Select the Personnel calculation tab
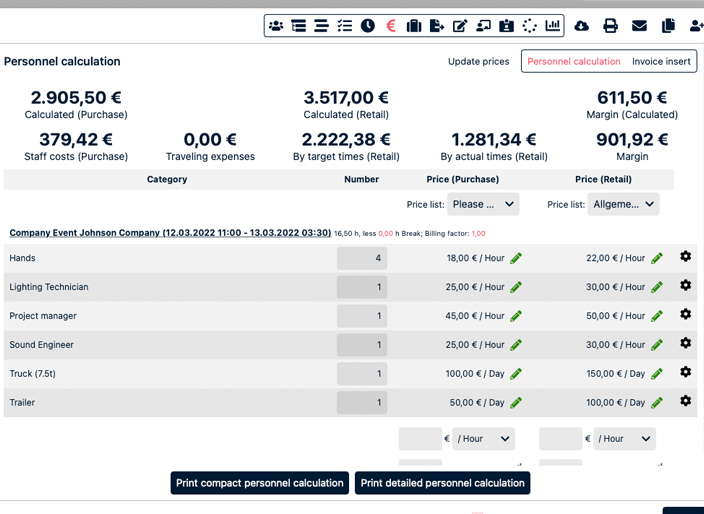Viewport: 704px width, 514px height. [x=573, y=61]
